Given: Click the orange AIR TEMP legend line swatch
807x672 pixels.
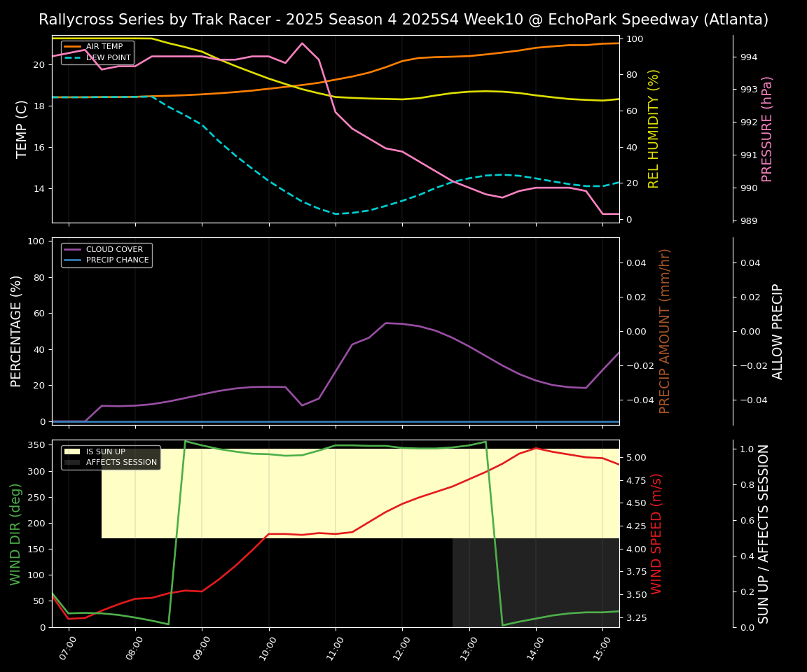Looking at the screenshot, I should tap(73, 47).
